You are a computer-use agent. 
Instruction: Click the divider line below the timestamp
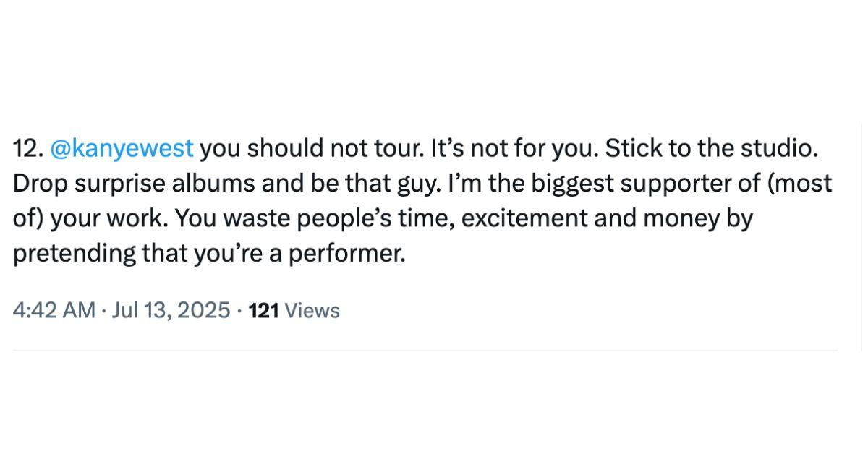click(425, 351)
